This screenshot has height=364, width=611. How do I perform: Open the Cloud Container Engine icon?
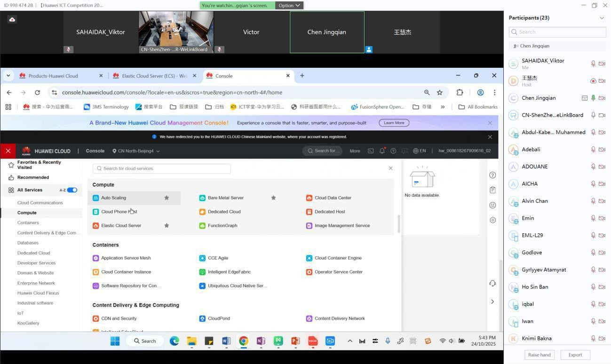309,258
